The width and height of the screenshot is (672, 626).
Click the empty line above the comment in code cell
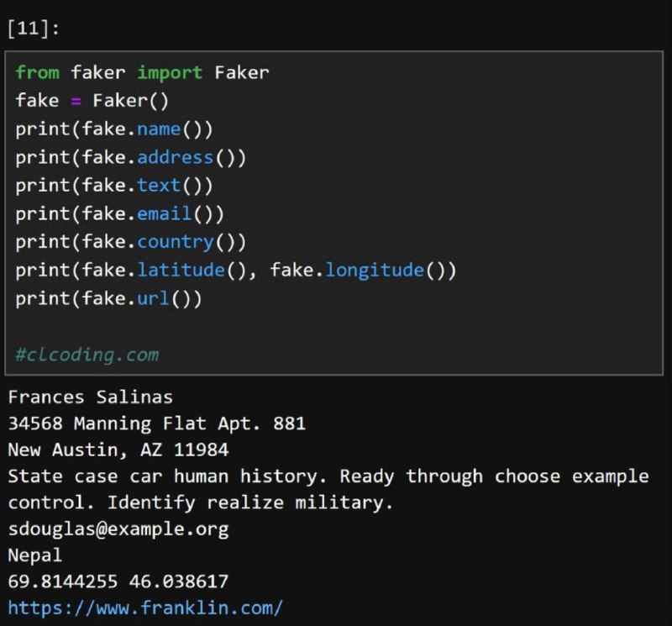(333, 327)
